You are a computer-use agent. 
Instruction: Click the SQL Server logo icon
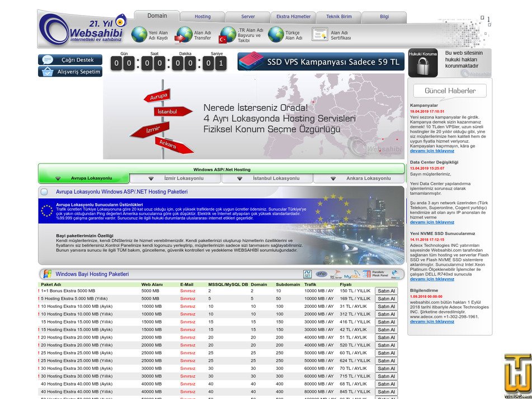(336, 274)
